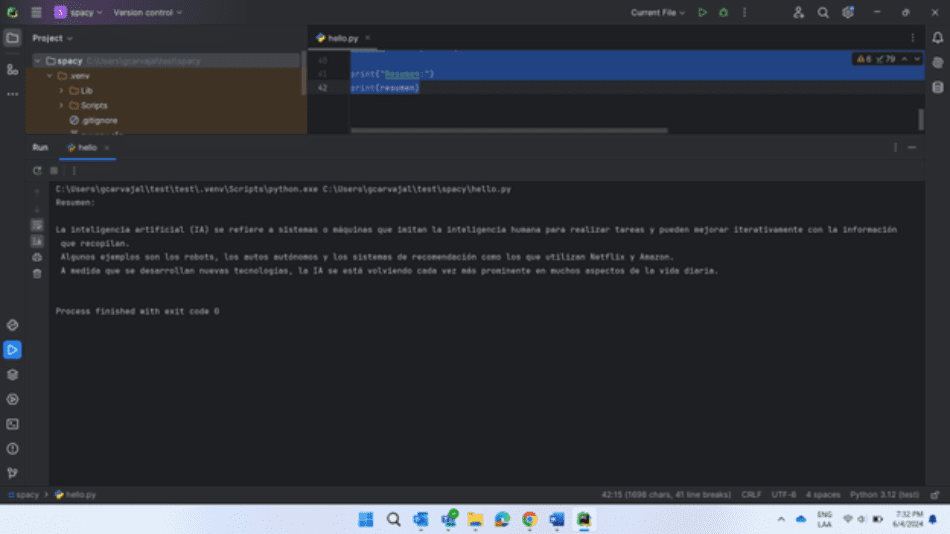Expand the Lib folder in project tree
The height and width of the screenshot is (534, 950).
click(x=61, y=90)
